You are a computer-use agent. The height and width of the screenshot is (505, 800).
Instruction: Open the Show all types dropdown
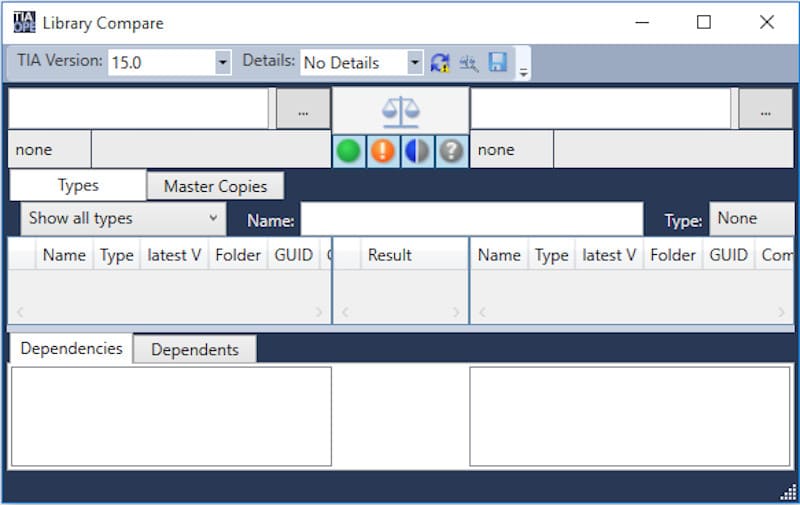pyautogui.click(x=122, y=218)
